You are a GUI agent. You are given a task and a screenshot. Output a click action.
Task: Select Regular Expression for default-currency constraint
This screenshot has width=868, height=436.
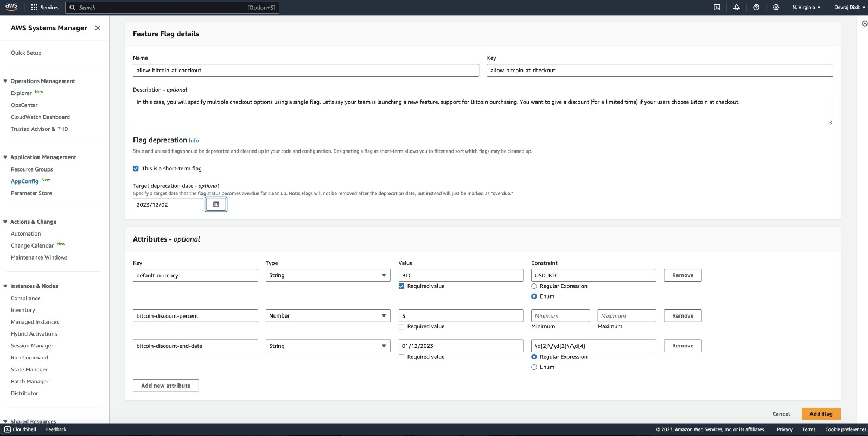534,286
